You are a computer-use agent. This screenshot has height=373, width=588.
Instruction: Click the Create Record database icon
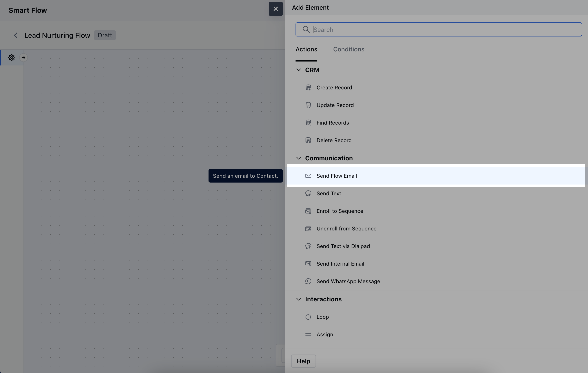point(308,88)
